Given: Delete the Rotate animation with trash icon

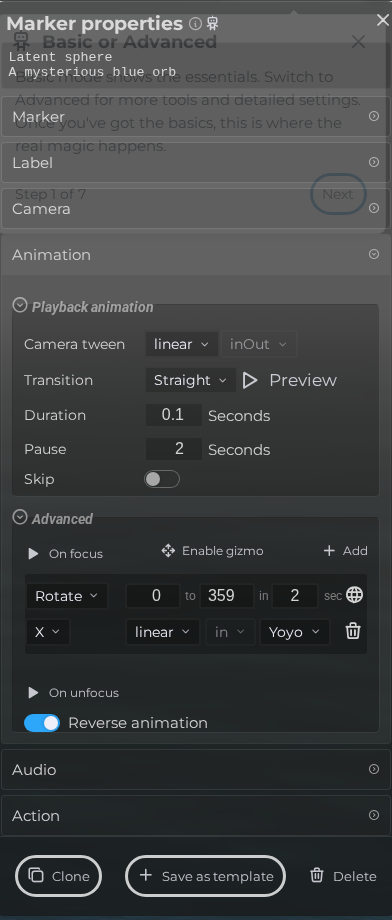Looking at the screenshot, I should [353, 631].
